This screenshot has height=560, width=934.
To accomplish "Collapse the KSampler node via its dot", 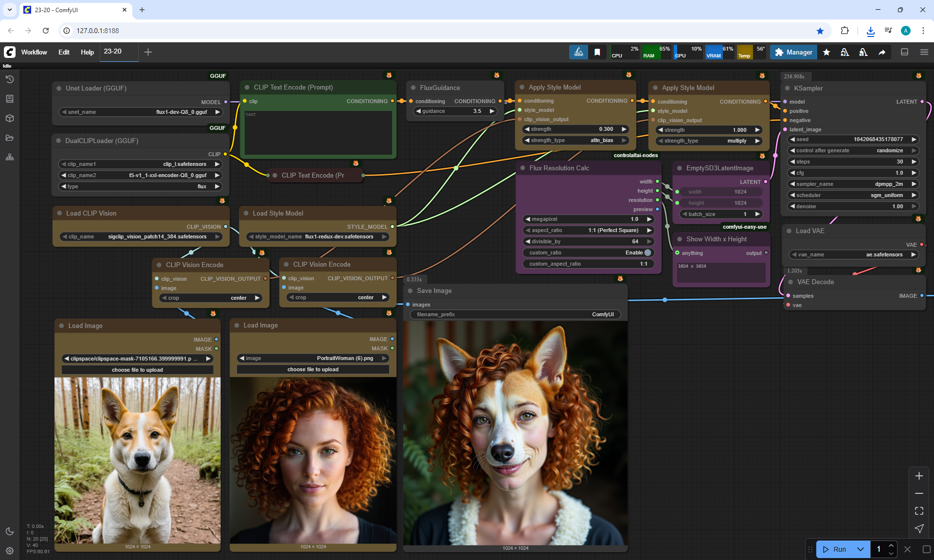I will [788, 88].
